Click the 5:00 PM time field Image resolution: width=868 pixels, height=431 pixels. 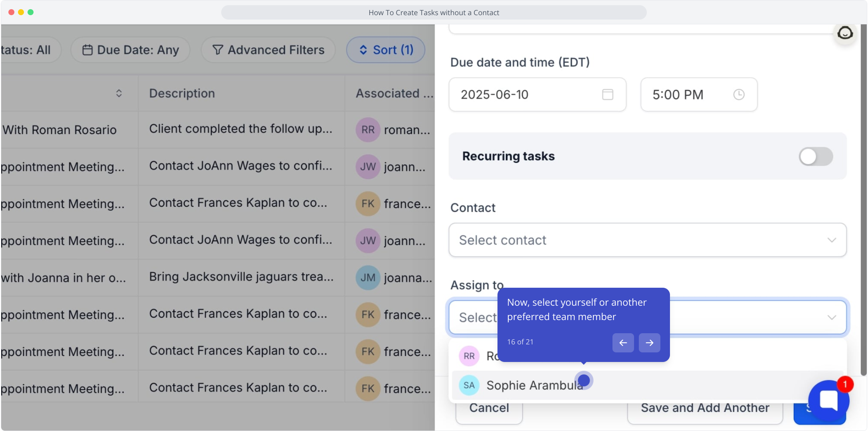[x=699, y=95]
